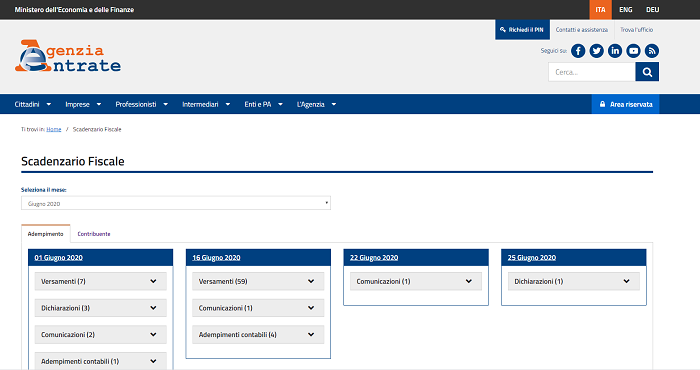Viewport: 700px width, 370px height.
Task: Open the Imprese menu
Action: tap(83, 104)
